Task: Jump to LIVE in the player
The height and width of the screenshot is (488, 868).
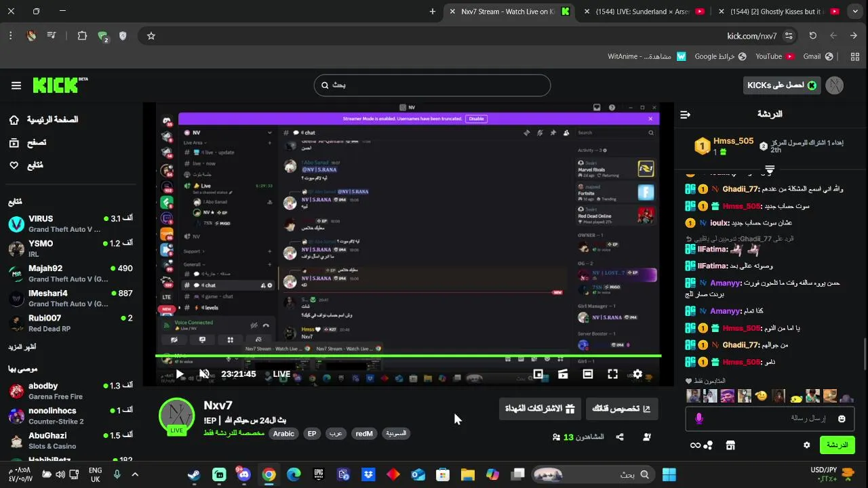Action: coord(281,374)
